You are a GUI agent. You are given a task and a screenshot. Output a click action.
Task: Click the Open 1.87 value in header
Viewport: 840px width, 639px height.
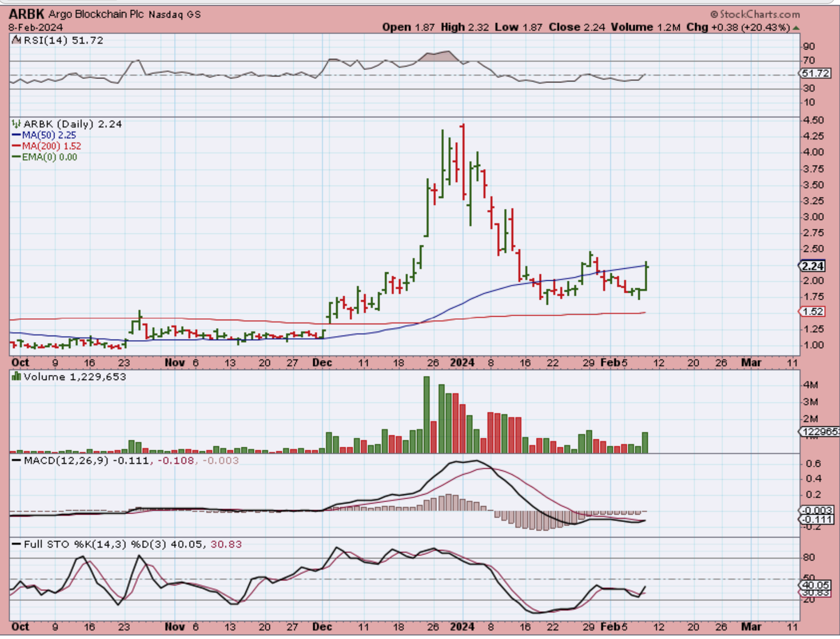point(408,27)
